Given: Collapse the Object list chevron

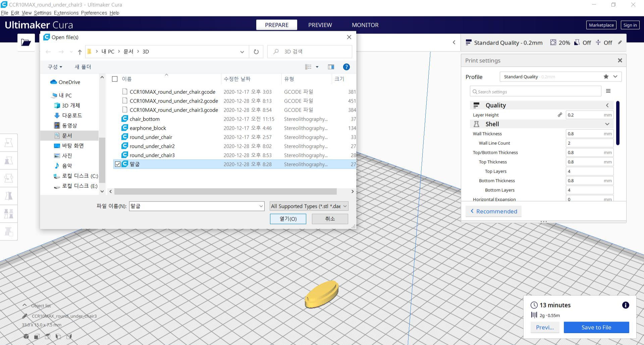Looking at the screenshot, I should (24, 305).
